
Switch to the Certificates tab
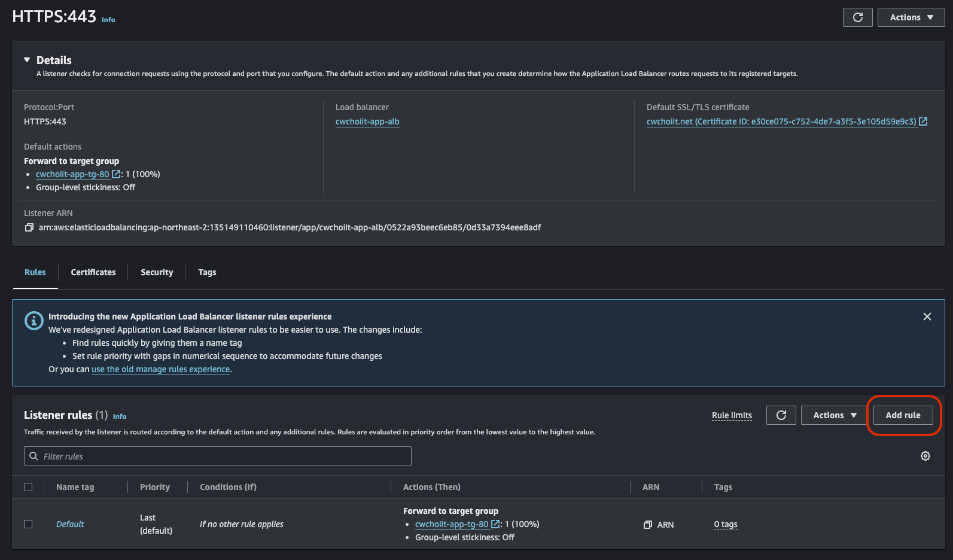93,272
